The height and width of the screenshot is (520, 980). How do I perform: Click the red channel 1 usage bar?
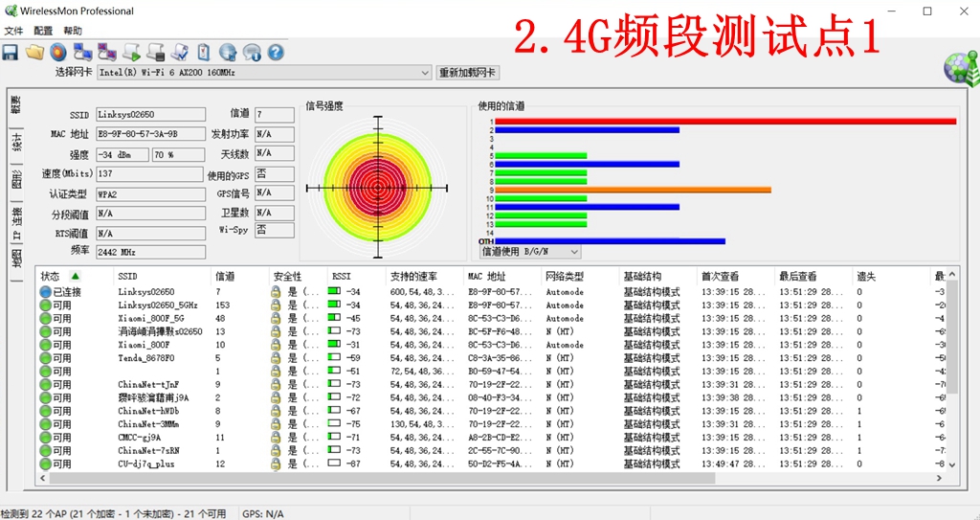pyautogui.click(x=725, y=122)
